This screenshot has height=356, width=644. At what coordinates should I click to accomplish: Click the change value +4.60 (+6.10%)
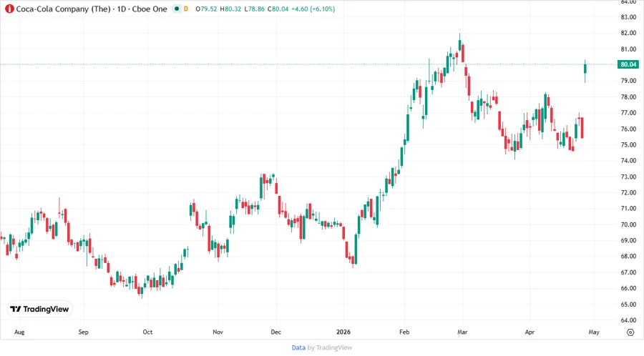313,9
